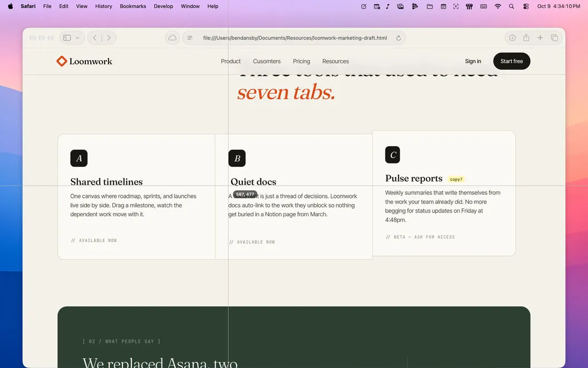Open the File menu
Viewport: 588px width, 368px height.
pos(47,6)
